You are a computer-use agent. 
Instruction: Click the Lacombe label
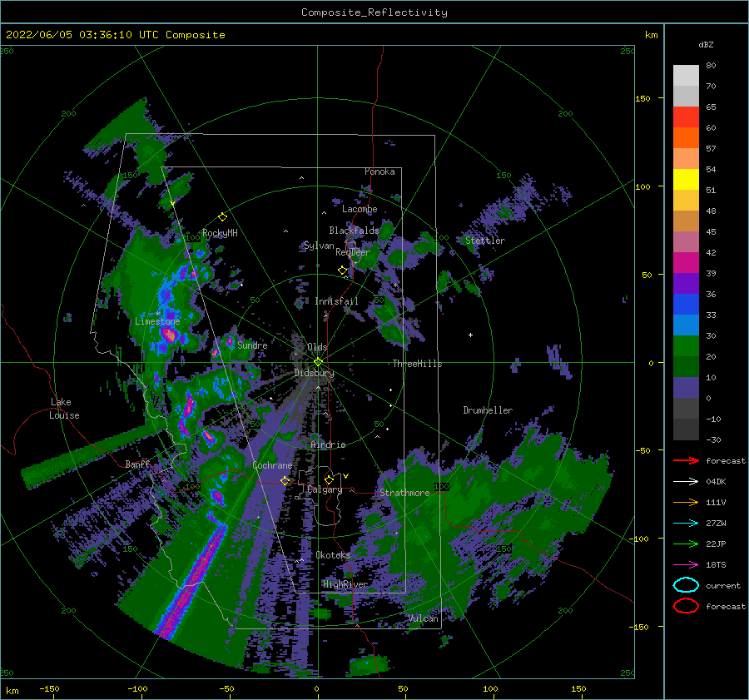(360, 209)
